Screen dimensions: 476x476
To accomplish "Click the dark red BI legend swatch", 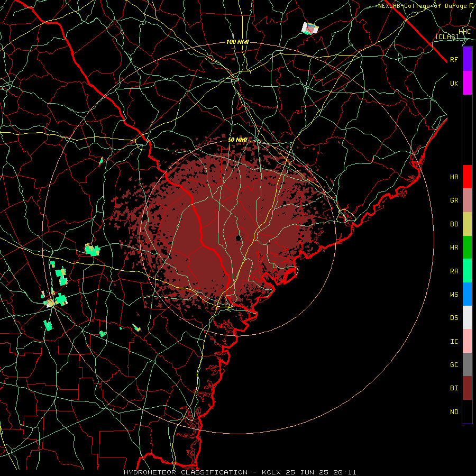I will (x=467, y=388).
